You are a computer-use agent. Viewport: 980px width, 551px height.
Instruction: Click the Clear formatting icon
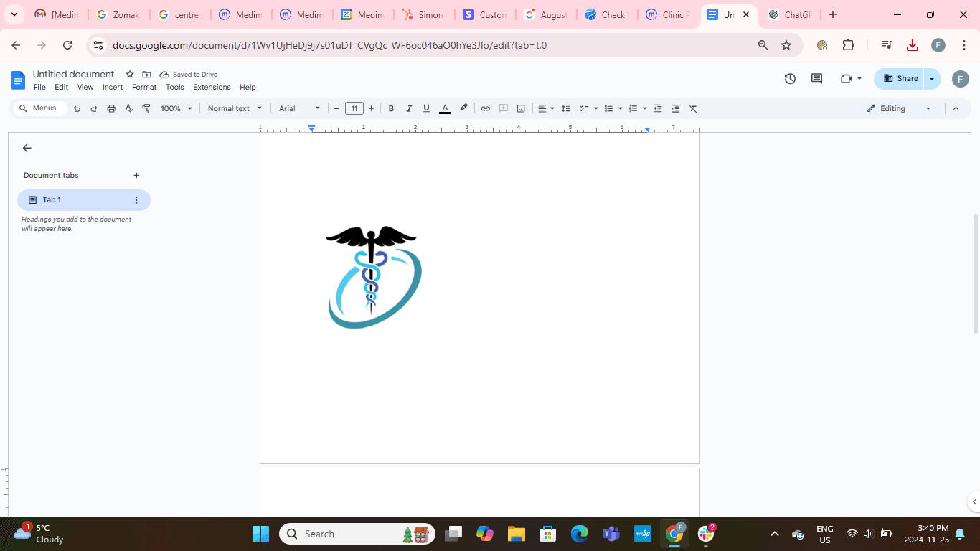[x=692, y=108]
